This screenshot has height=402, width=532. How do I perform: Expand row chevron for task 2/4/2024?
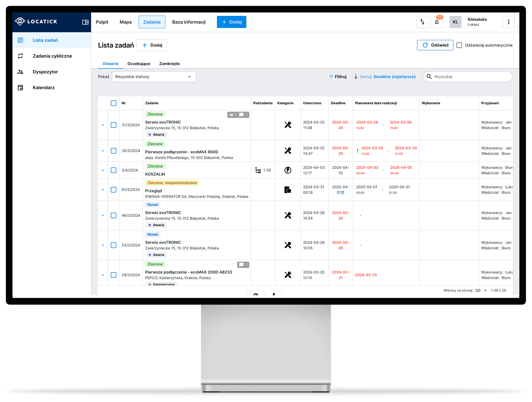point(103,170)
